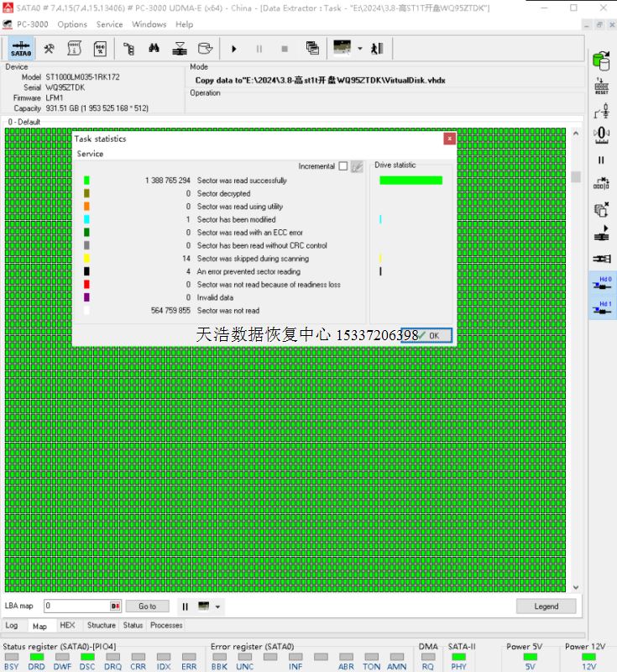This screenshot has width=617, height=672.
Task: Click the pause icon in the right sidebar
Action: click(x=601, y=160)
